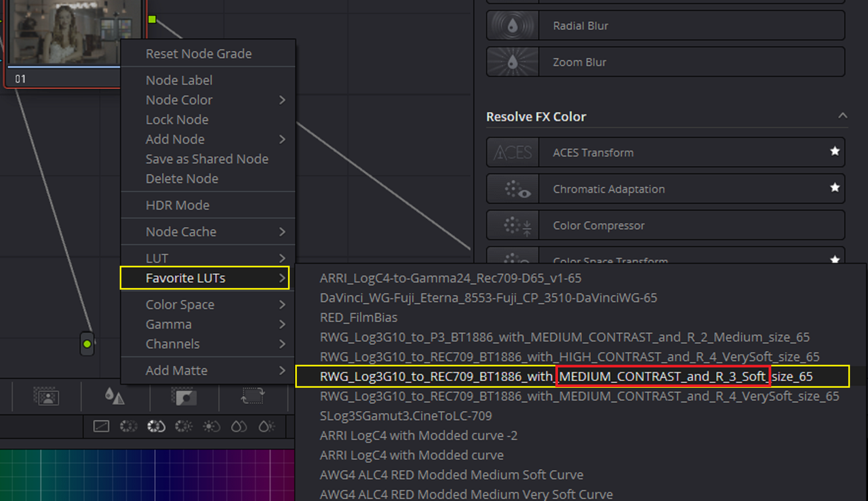Select the Color Compressor effect

[x=665, y=225]
